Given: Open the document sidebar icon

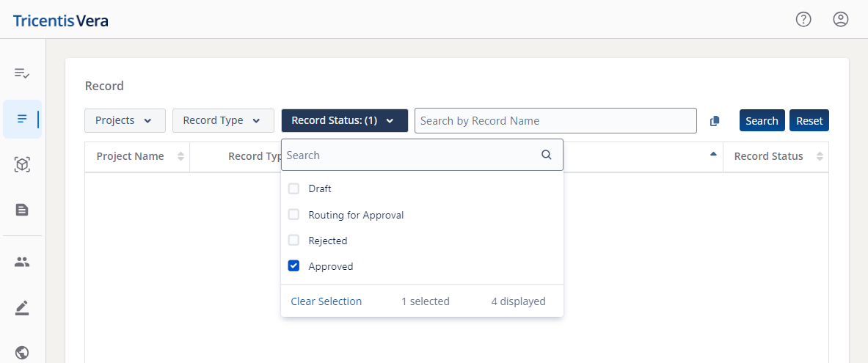Looking at the screenshot, I should (22, 210).
